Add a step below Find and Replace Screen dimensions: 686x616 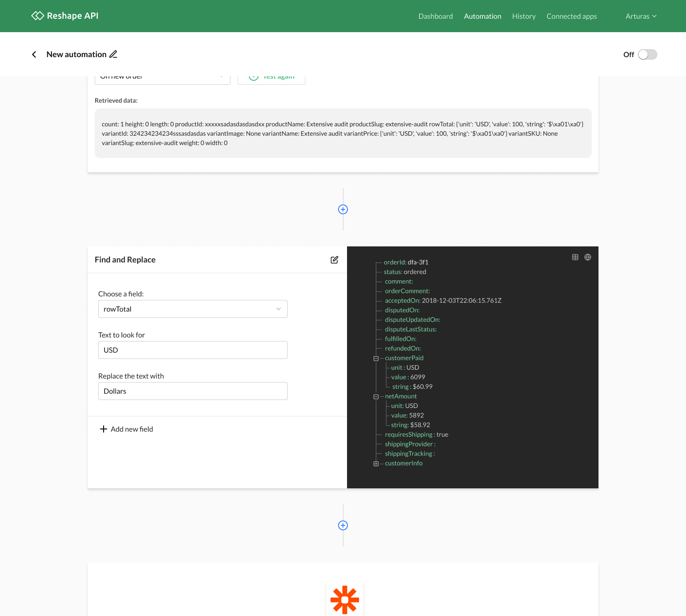pos(343,525)
